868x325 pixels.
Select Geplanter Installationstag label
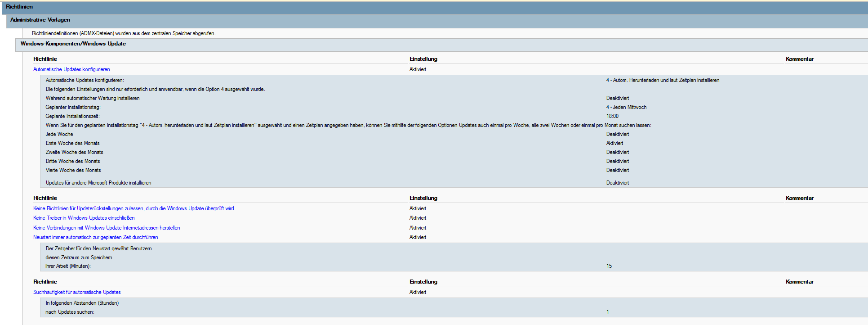(x=73, y=107)
